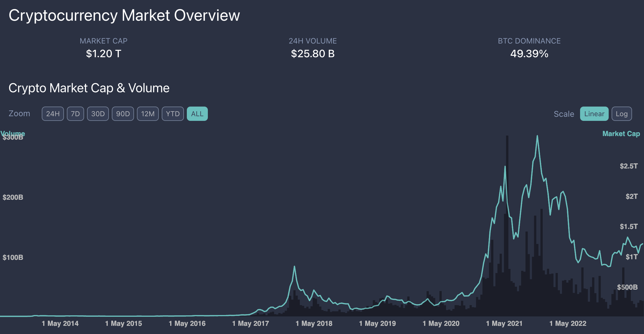This screenshot has height=334, width=644.
Task: Click the early-2018 market cap peak
Action: (294, 267)
